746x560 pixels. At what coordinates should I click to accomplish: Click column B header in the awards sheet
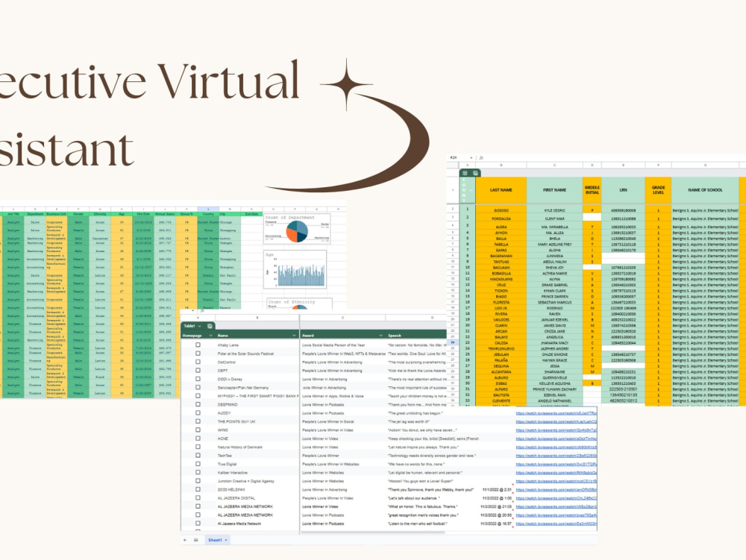tap(257, 318)
